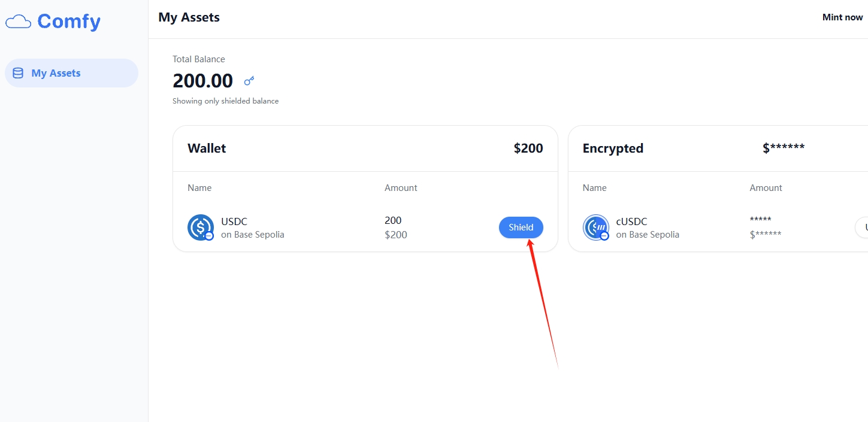
Task: Click the 200.00 Total Balance value
Action: tap(202, 80)
